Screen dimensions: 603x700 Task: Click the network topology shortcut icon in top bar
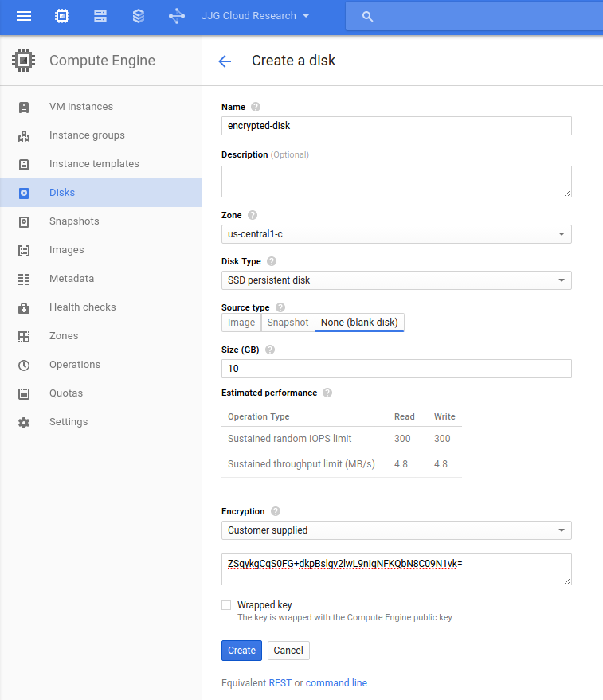176,15
